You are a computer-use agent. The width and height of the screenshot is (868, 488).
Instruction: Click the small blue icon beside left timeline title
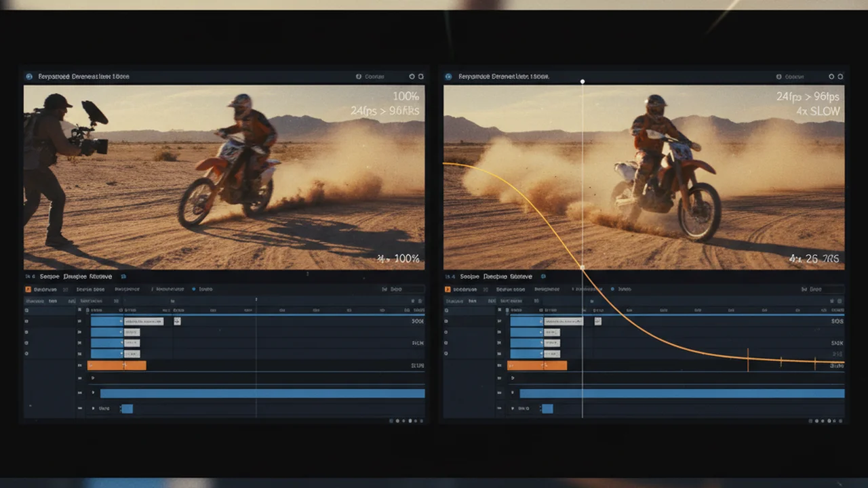tap(123, 277)
